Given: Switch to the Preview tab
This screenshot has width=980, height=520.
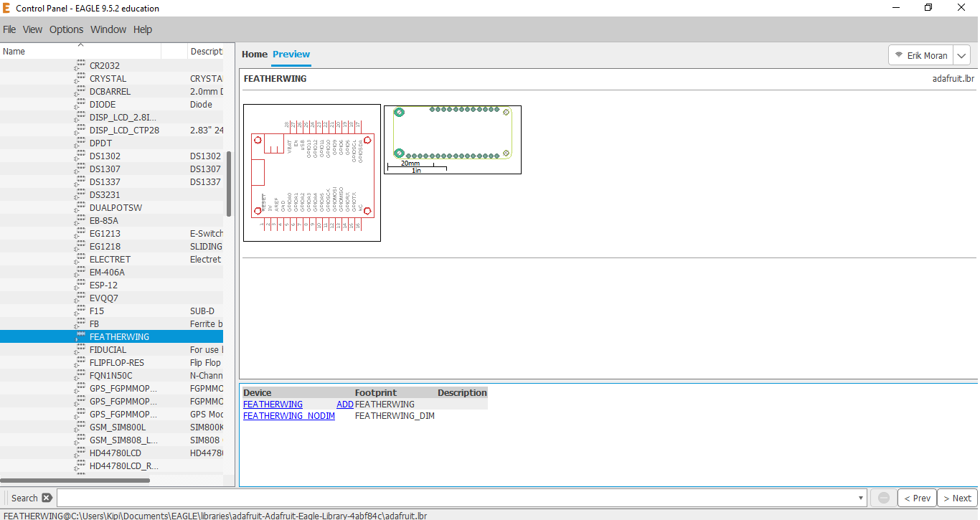Looking at the screenshot, I should pos(291,54).
